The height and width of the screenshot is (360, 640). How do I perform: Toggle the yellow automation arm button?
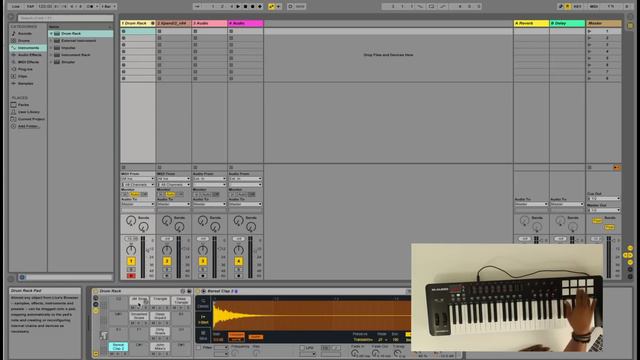coord(271,7)
